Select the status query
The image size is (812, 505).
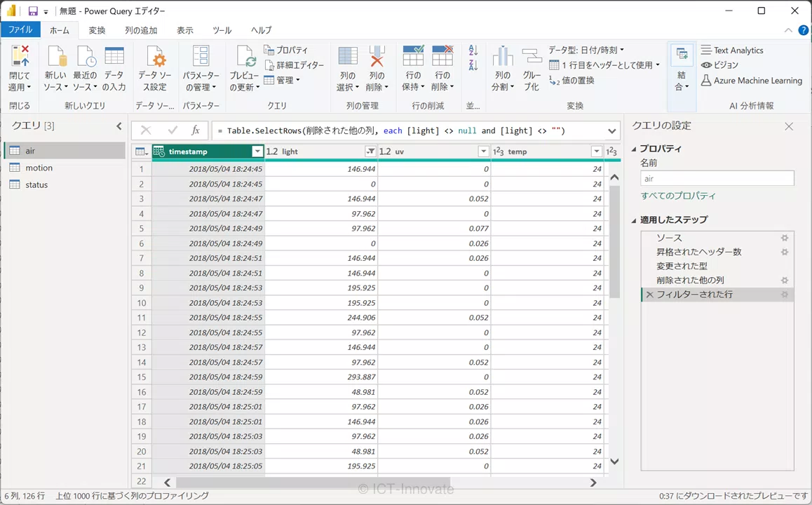click(65, 185)
